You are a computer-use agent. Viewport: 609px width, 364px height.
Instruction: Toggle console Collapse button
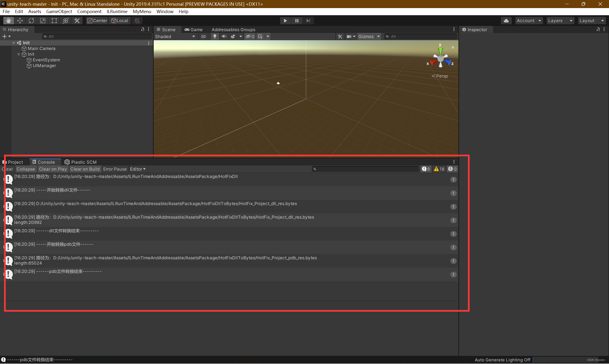pyautogui.click(x=26, y=169)
